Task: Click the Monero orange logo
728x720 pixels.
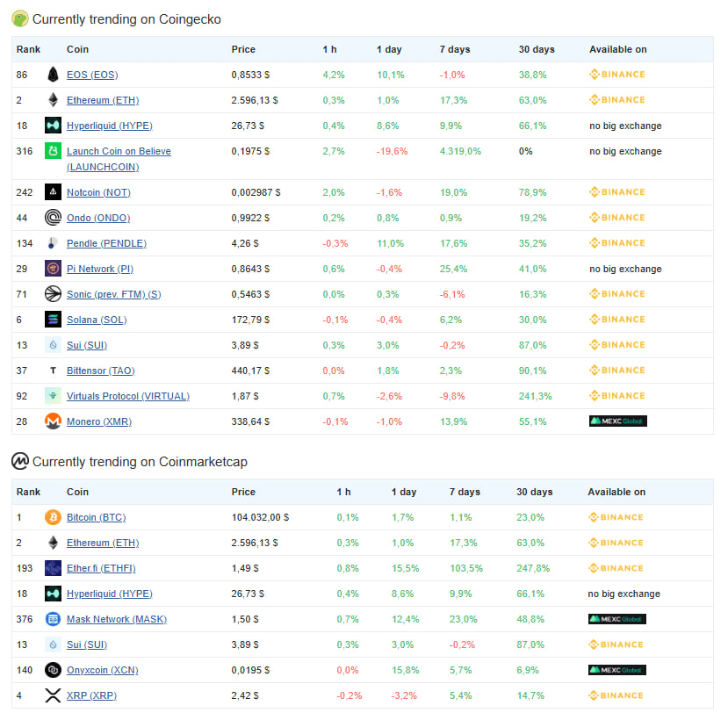Action: pos(53,421)
